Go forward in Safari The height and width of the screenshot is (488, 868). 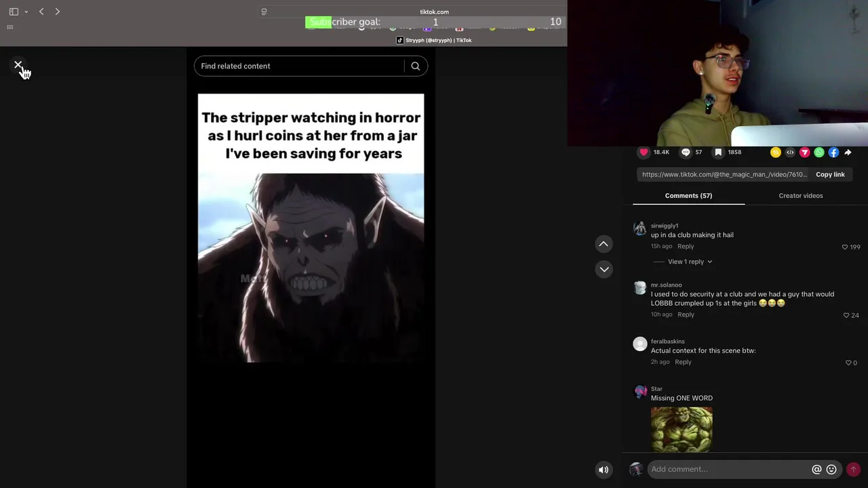(58, 12)
